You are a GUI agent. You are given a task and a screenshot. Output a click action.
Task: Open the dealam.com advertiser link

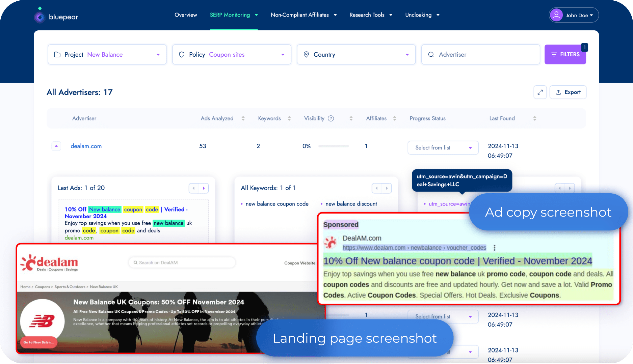point(86,146)
